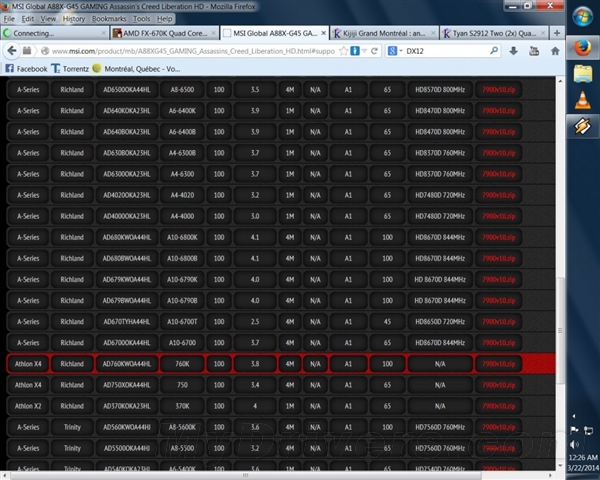Image resolution: width=600 pixels, height=480 pixels.
Task: Click the scroll-down arrow of vertical scrollbar
Action: coord(560,465)
